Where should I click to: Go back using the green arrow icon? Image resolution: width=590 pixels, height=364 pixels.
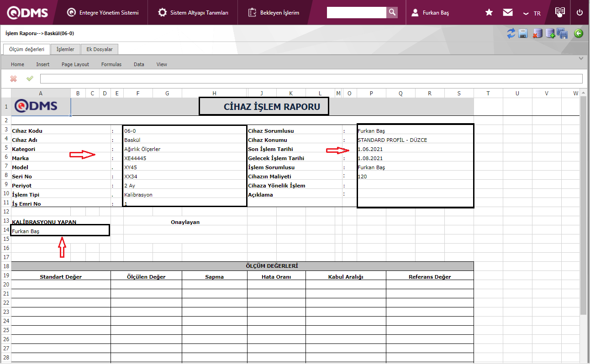(579, 33)
